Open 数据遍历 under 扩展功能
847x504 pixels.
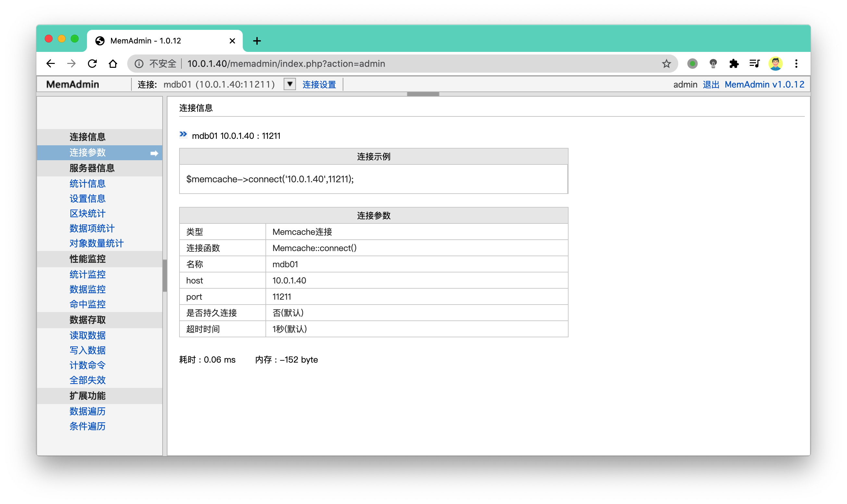point(87,412)
